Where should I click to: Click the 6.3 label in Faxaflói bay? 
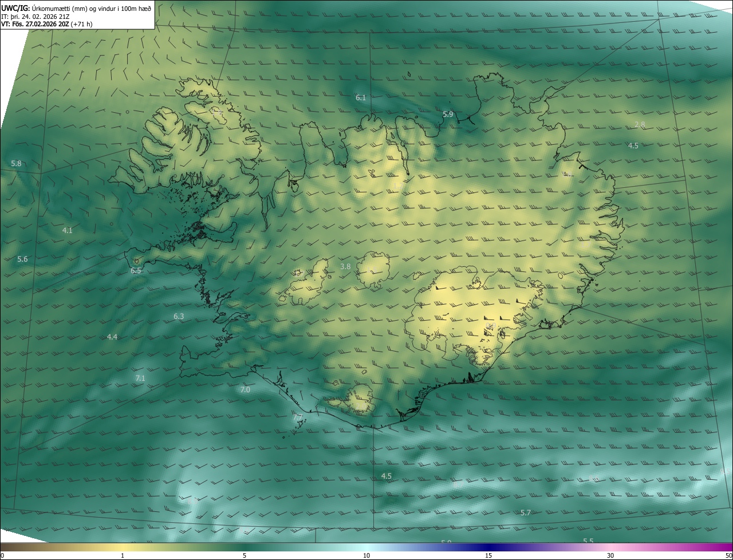[x=179, y=317]
